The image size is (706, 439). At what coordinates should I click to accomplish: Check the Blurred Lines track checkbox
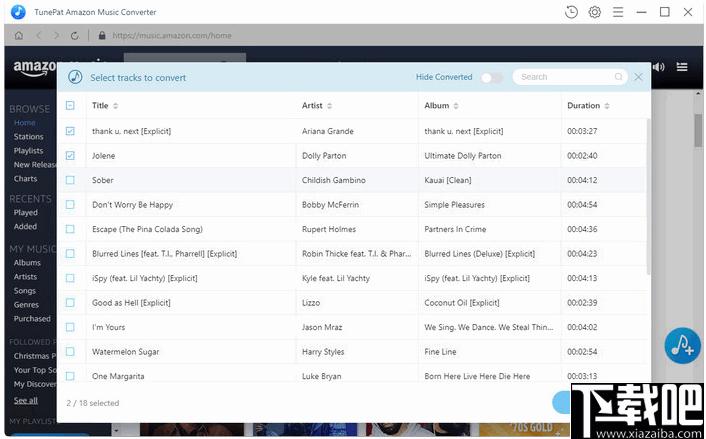70,253
